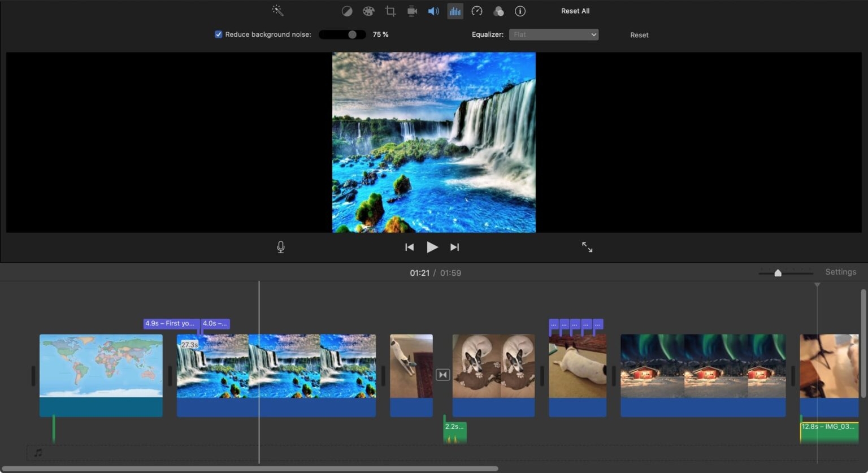The width and height of the screenshot is (868, 473).
Task: Click the last small purple title marker
Action: coord(598,324)
